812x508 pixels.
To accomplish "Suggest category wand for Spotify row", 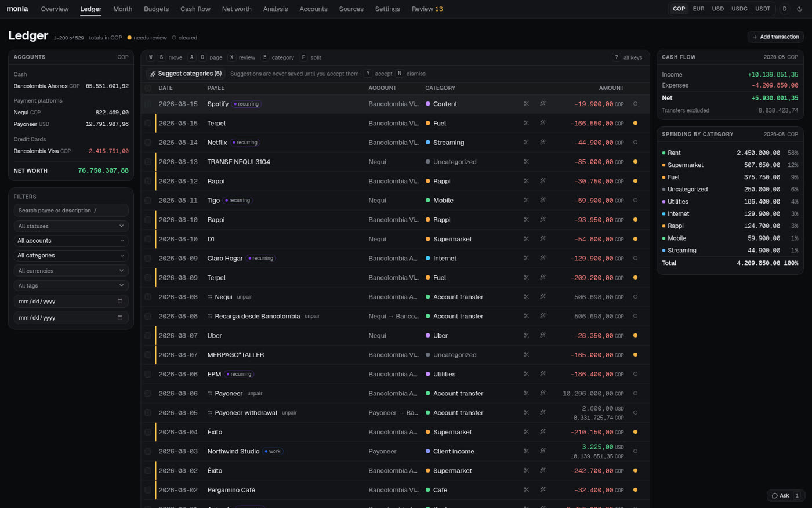I will click(543, 104).
